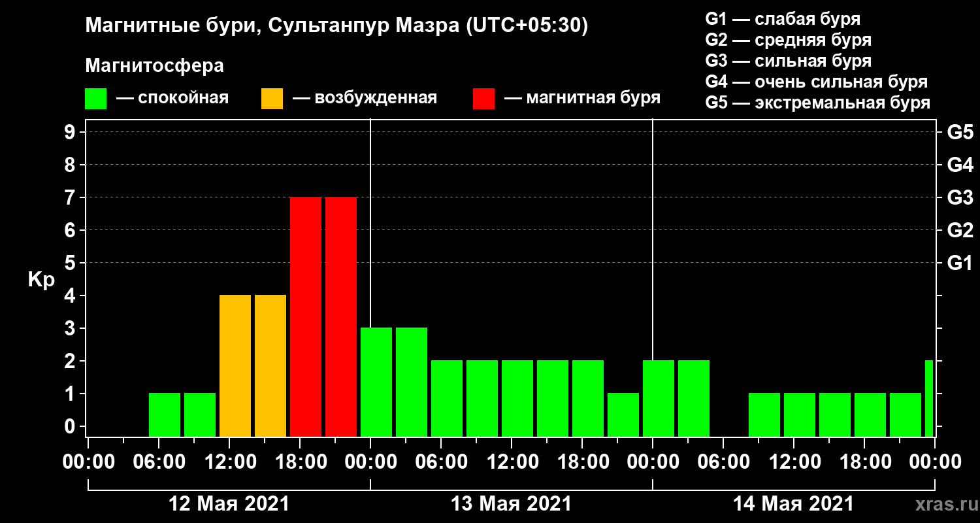The height and width of the screenshot is (523, 980).
Task: Click the 'G5' storm-level axis label
Action: click(x=960, y=132)
